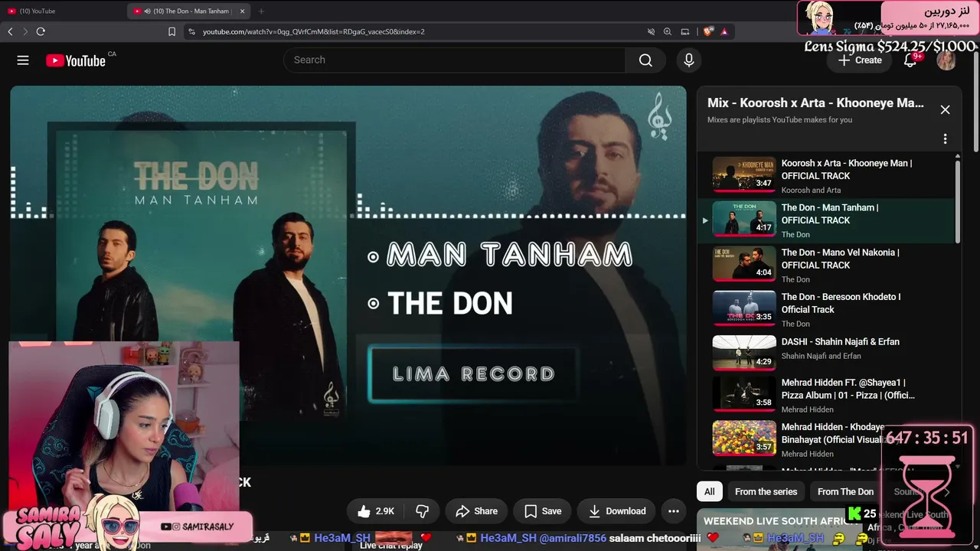Play DASHI - Shahin Najafi & Erfan thumbnail

(744, 353)
